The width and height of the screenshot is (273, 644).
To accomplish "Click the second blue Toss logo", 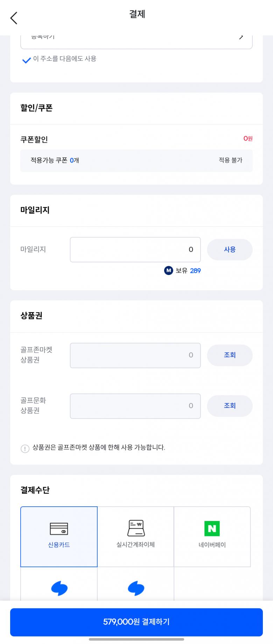I will tap(136, 588).
